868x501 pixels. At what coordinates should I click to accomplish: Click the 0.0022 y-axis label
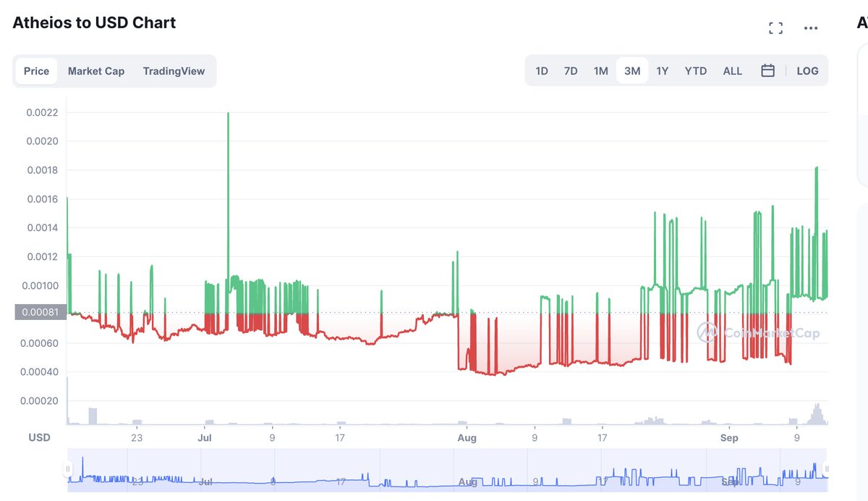click(42, 112)
